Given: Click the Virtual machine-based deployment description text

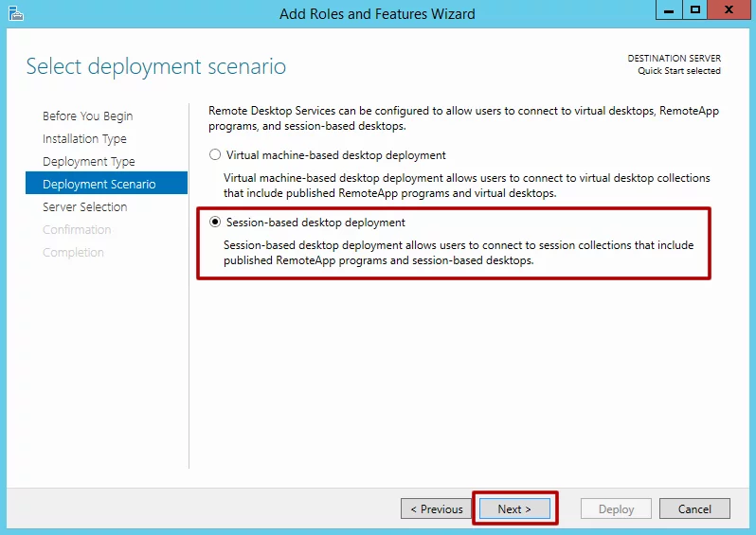Looking at the screenshot, I should (x=466, y=186).
